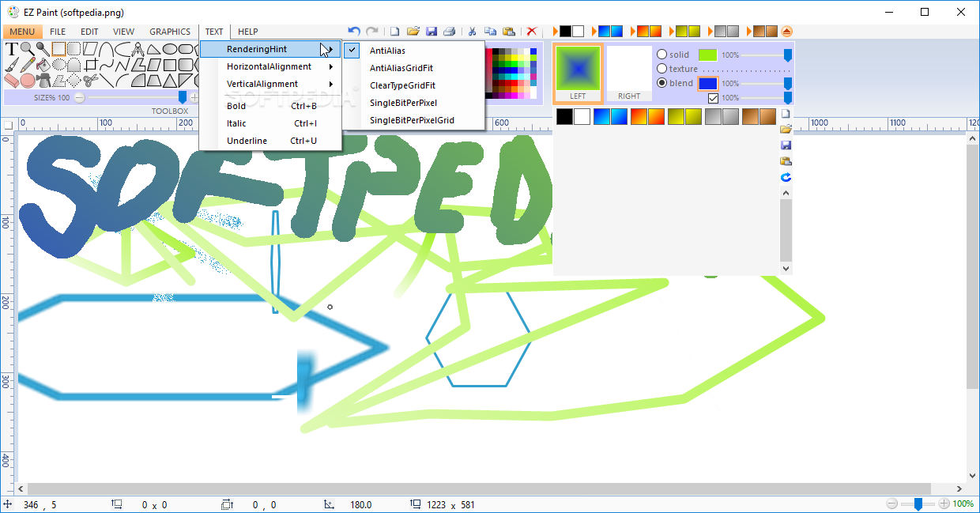This screenshot has height=513, width=980.
Task: Select the magnifying glass zoom tool
Action: (x=27, y=48)
